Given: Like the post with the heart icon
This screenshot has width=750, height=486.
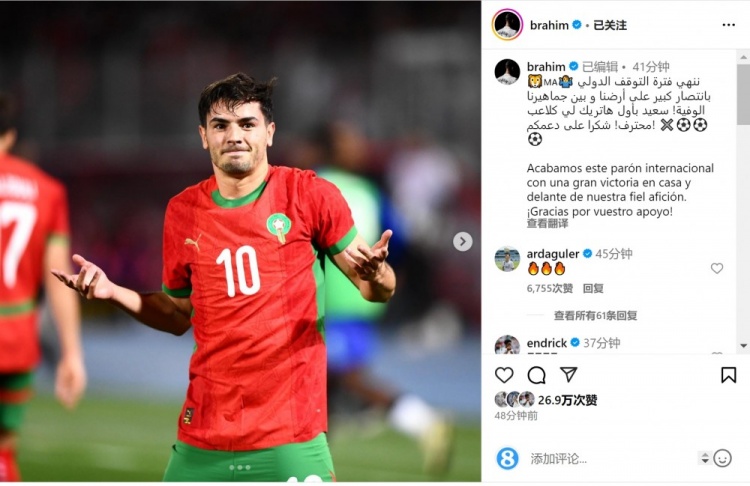Looking at the screenshot, I should (504, 375).
